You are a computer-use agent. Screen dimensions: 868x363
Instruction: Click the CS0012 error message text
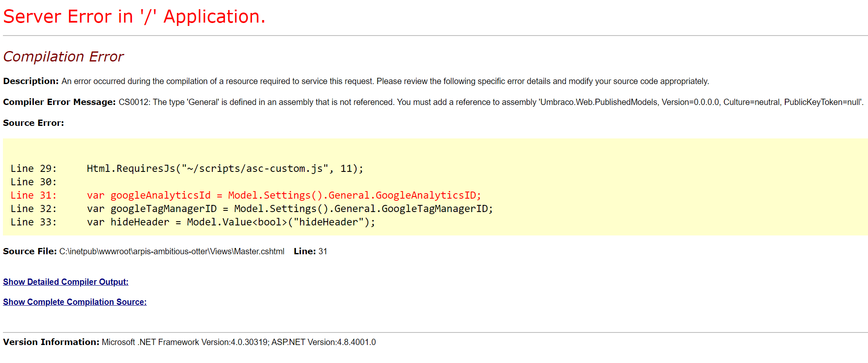pyautogui.click(x=491, y=102)
